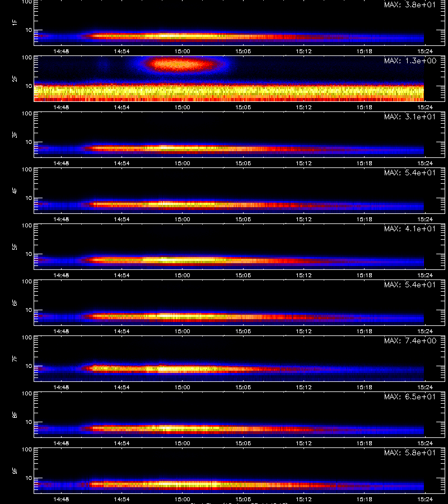448x504 pixels.
Task: Click the 6F panel axis label
Action: (x=15, y=302)
